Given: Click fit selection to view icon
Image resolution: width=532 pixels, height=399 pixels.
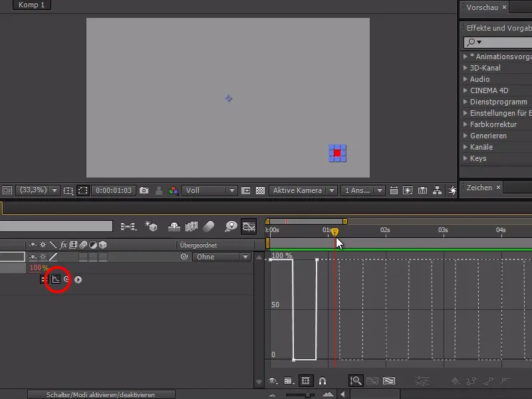Looking at the screenshot, I should 372,381.
